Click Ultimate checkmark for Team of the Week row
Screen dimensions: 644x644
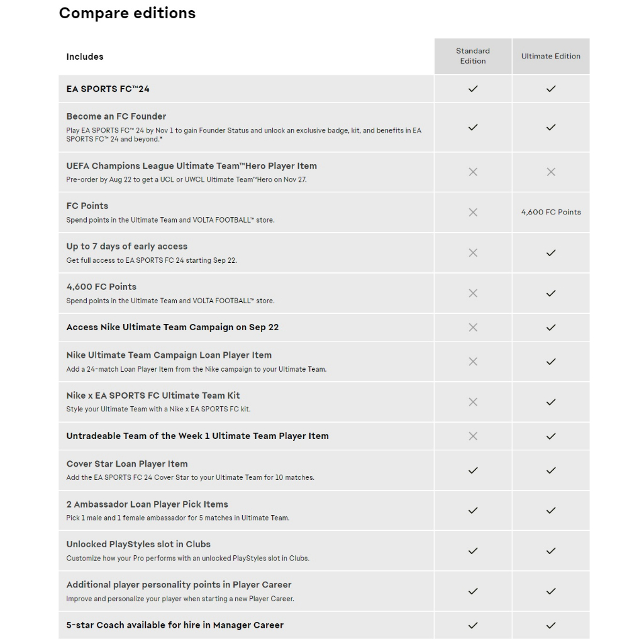click(551, 436)
